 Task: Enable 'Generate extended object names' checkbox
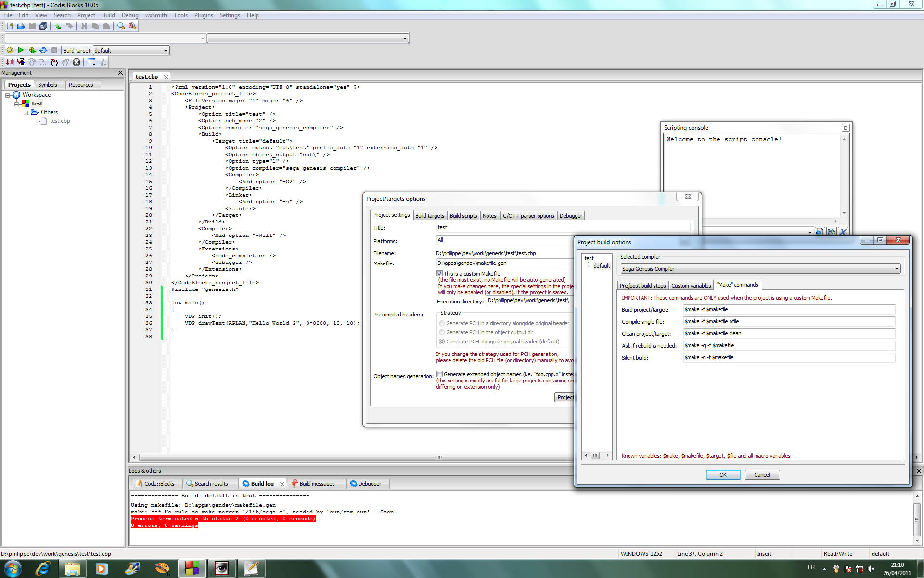[x=439, y=374]
